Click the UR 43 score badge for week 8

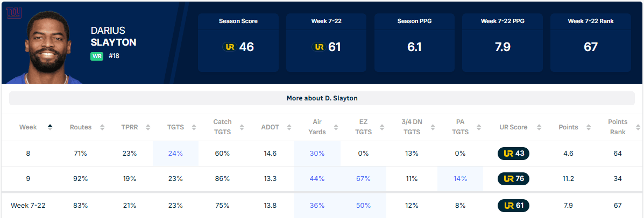(x=513, y=154)
